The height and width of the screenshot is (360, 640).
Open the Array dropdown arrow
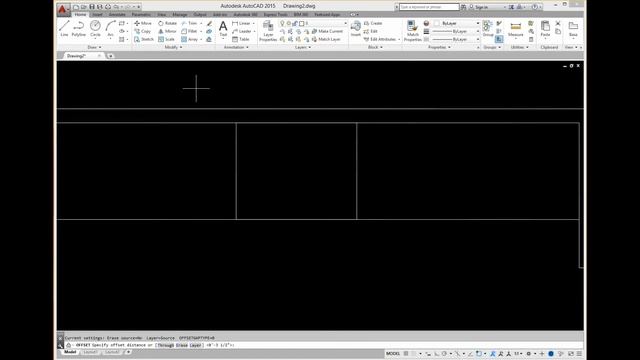pos(201,39)
